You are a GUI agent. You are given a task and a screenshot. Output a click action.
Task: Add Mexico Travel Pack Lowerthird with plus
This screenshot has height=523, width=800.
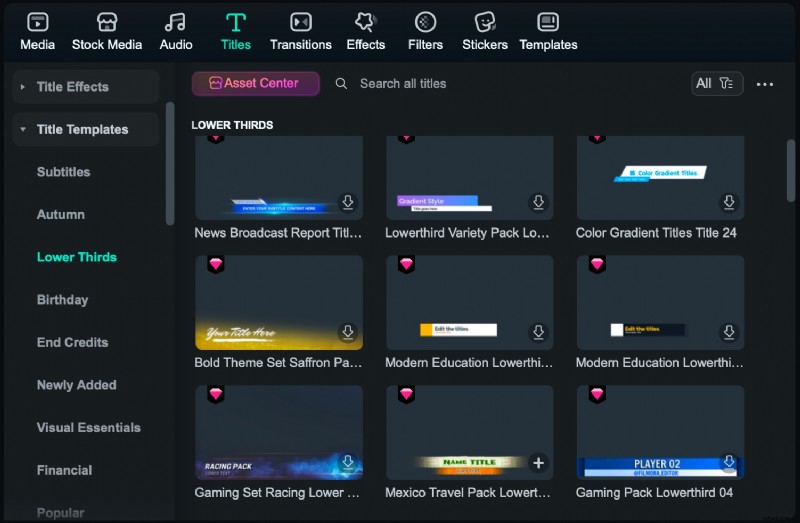tap(538, 463)
